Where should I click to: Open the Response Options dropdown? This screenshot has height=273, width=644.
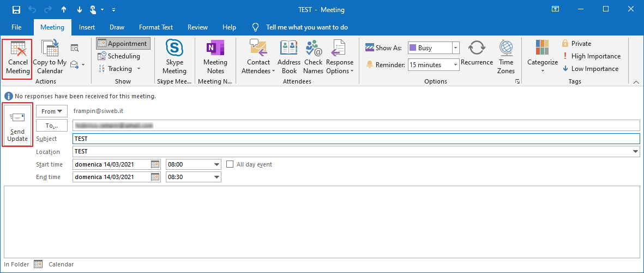pyautogui.click(x=340, y=57)
